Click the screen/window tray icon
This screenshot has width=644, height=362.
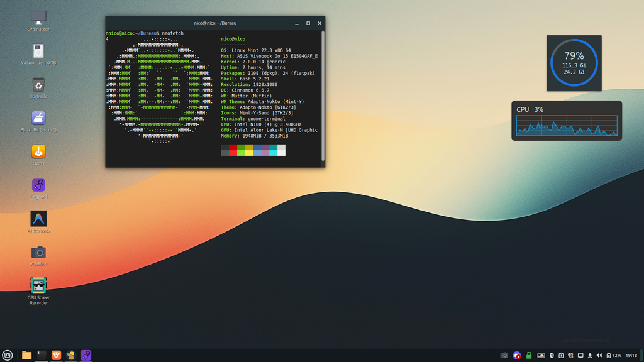pyautogui.click(x=580, y=356)
